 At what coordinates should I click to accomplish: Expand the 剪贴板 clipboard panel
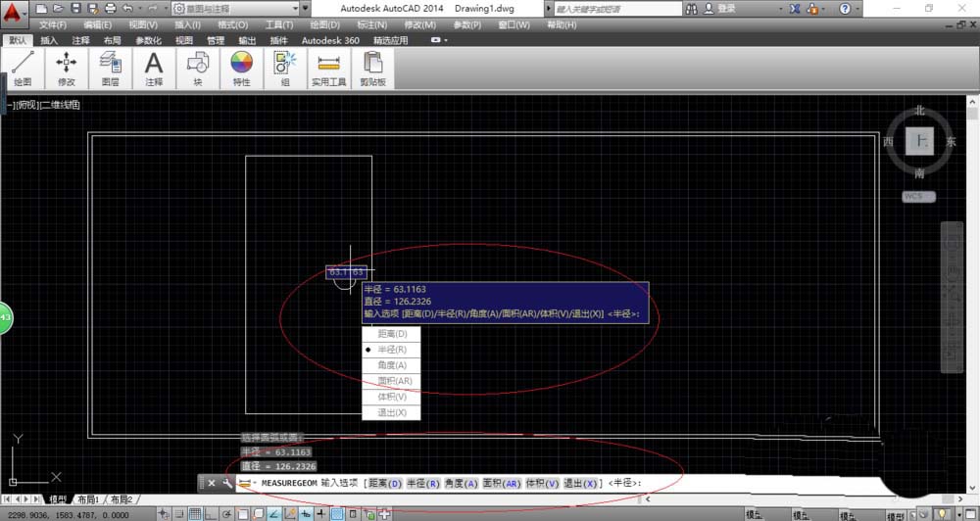372,69
